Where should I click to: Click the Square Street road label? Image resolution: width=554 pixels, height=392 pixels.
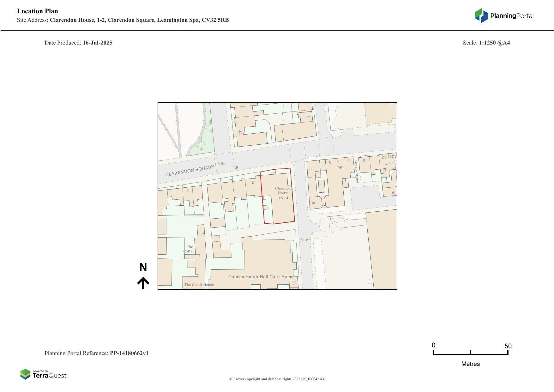point(356,172)
